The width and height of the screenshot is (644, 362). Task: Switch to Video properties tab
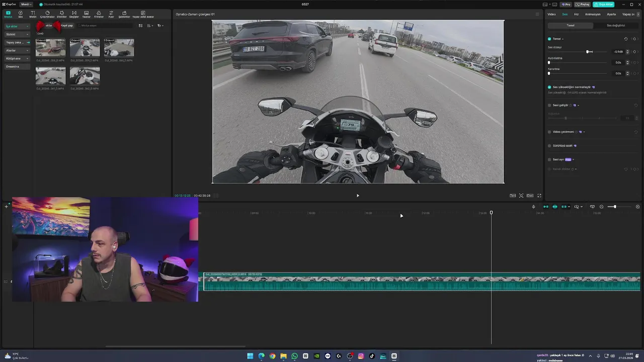click(551, 14)
